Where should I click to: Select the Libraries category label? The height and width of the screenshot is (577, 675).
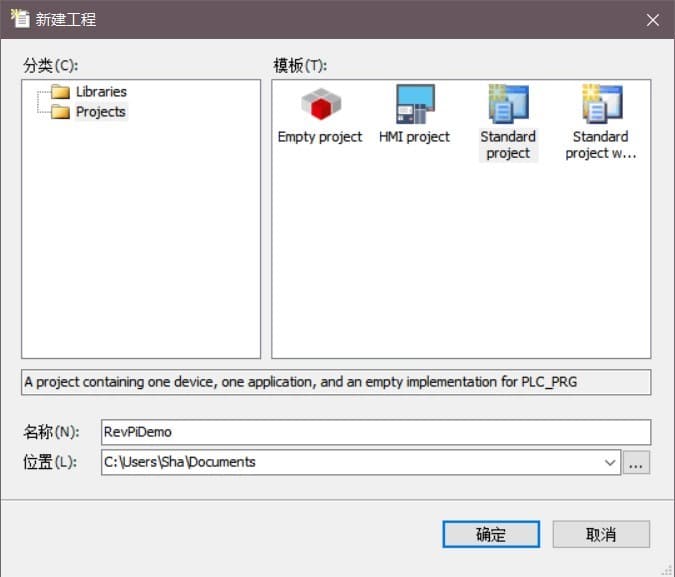point(101,92)
